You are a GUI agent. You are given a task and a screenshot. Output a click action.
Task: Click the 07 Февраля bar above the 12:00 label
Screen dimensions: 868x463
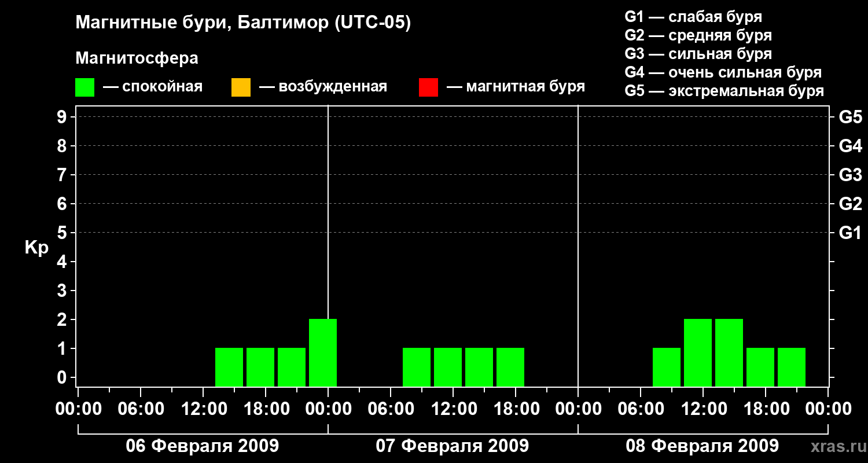pyautogui.click(x=448, y=367)
